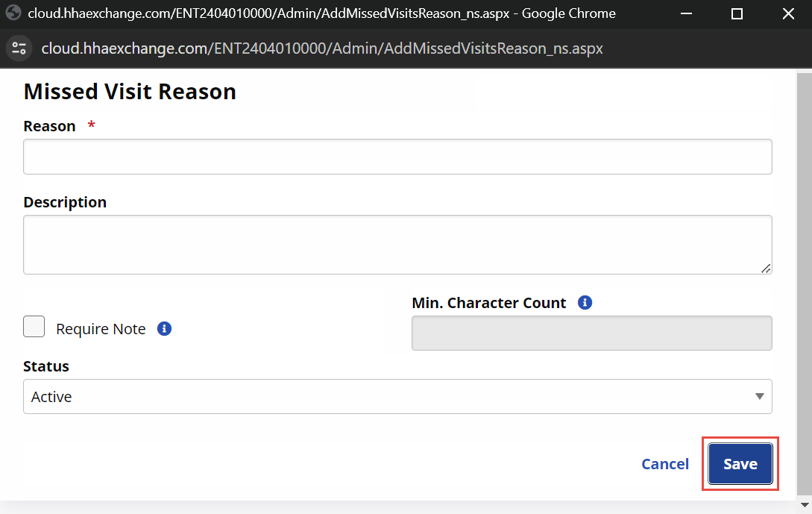Click the Missed Visit Reason heading

130,92
